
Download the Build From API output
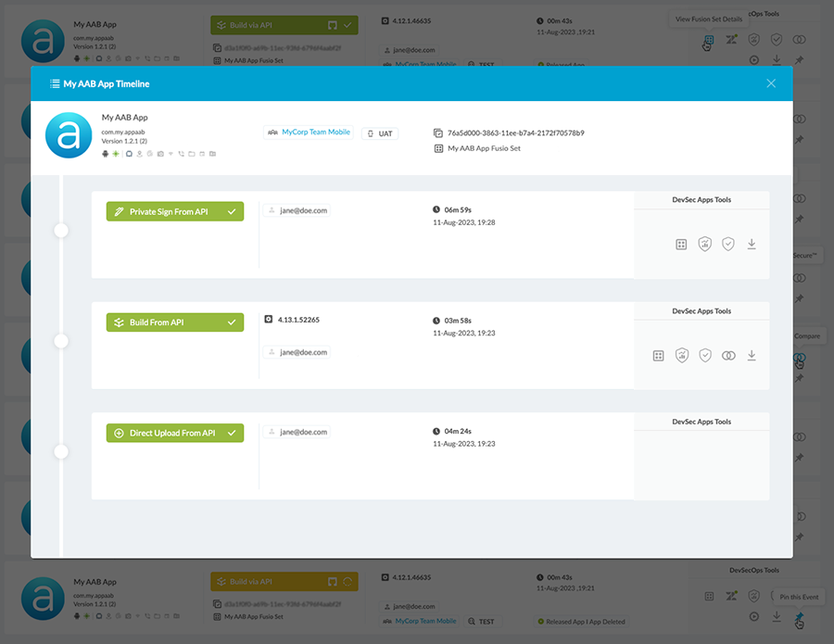pyautogui.click(x=752, y=356)
